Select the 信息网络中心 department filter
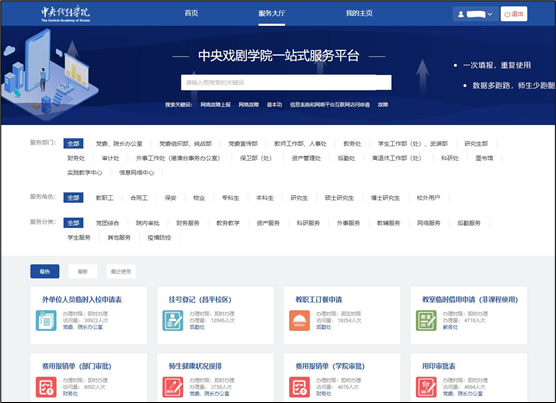Viewport: 556px width, 403px height. [137, 173]
